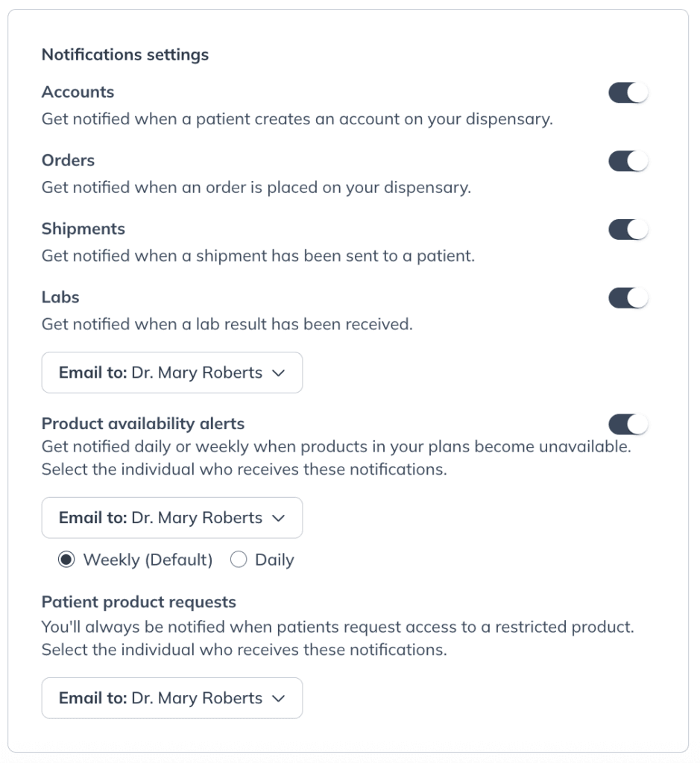Choose the Daily frequency radio button
The height and width of the screenshot is (763, 700).
pyautogui.click(x=239, y=560)
